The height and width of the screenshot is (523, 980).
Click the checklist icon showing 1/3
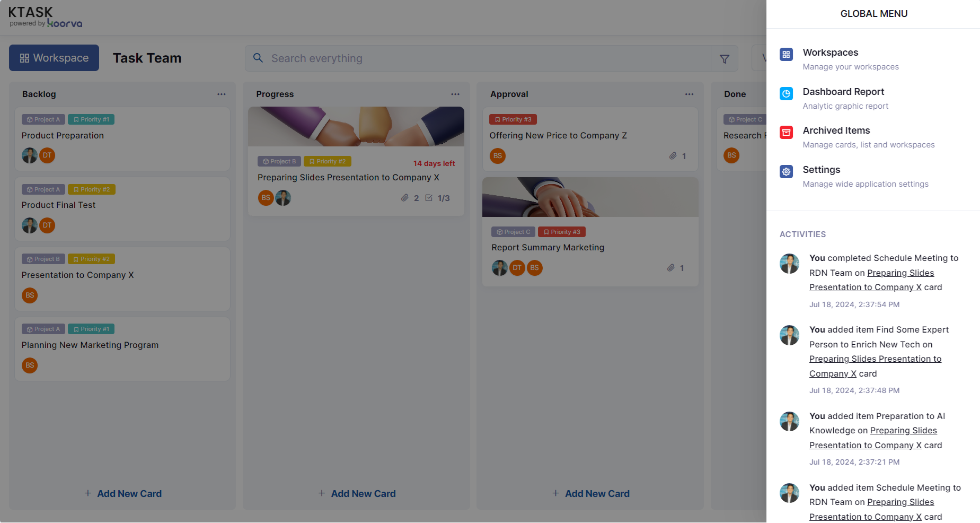429,198
